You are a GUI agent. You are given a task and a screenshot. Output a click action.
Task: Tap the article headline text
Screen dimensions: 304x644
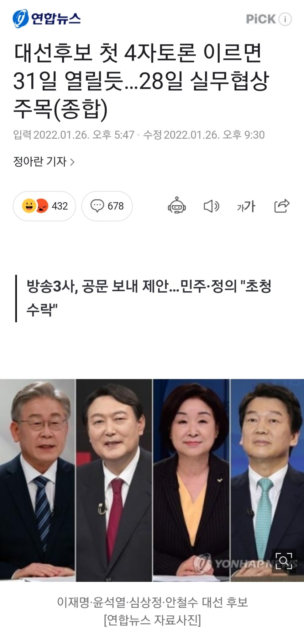tap(141, 81)
